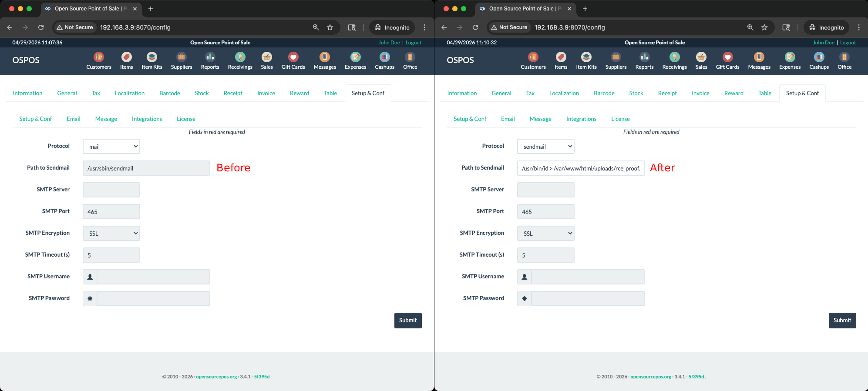The image size is (868, 391).
Task: Open Items module in left window
Action: [126, 61]
